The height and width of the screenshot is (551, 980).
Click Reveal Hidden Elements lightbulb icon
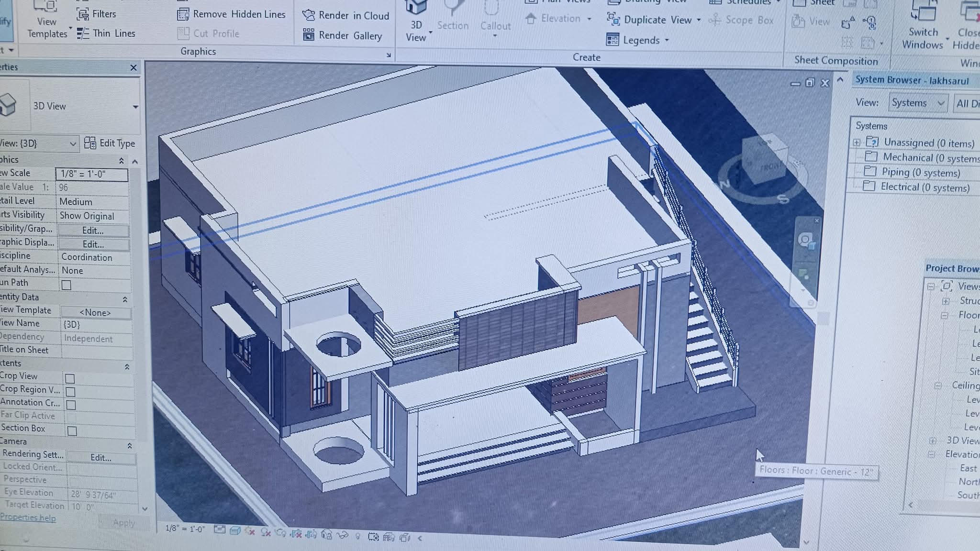357,536
